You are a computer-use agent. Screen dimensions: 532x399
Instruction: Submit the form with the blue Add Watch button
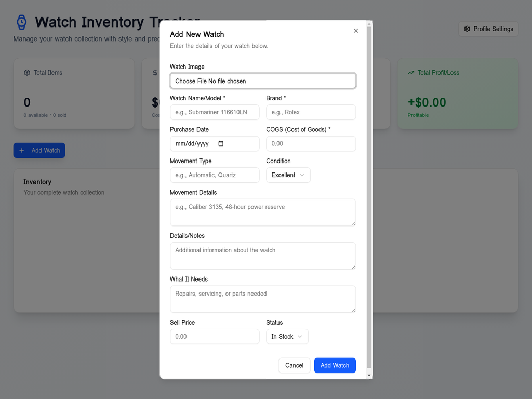click(335, 365)
